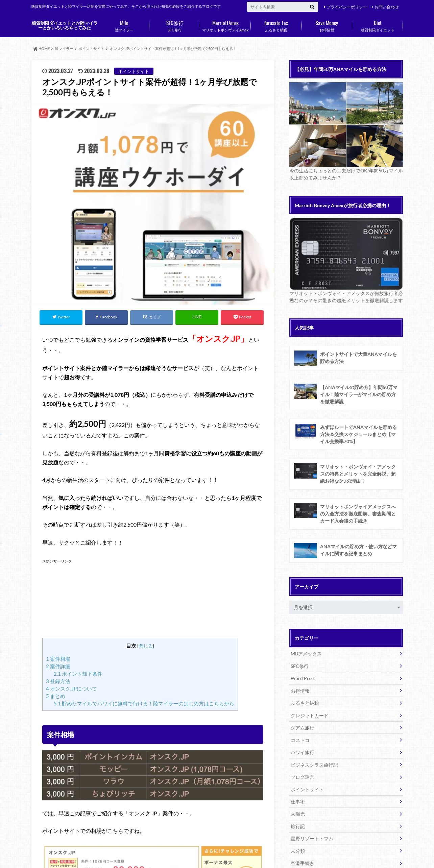Open the 未分類 category
Viewport: 434px width, 868px height.
click(346, 851)
